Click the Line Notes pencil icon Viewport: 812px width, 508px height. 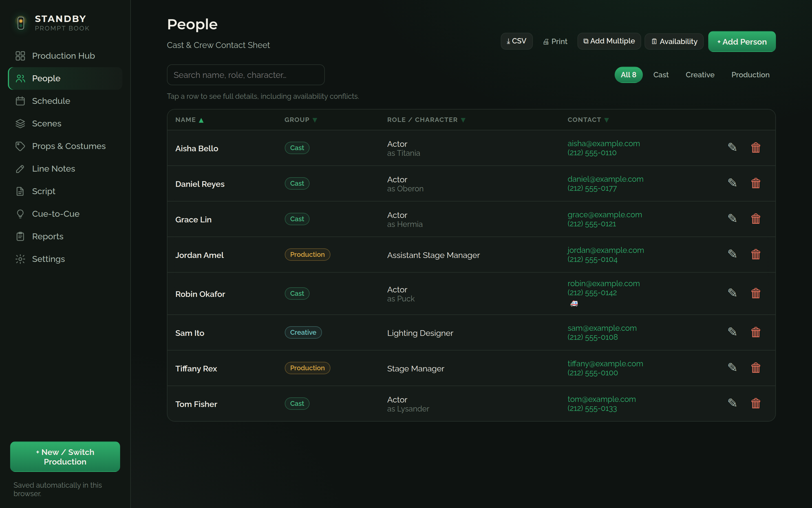pyautogui.click(x=20, y=169)
